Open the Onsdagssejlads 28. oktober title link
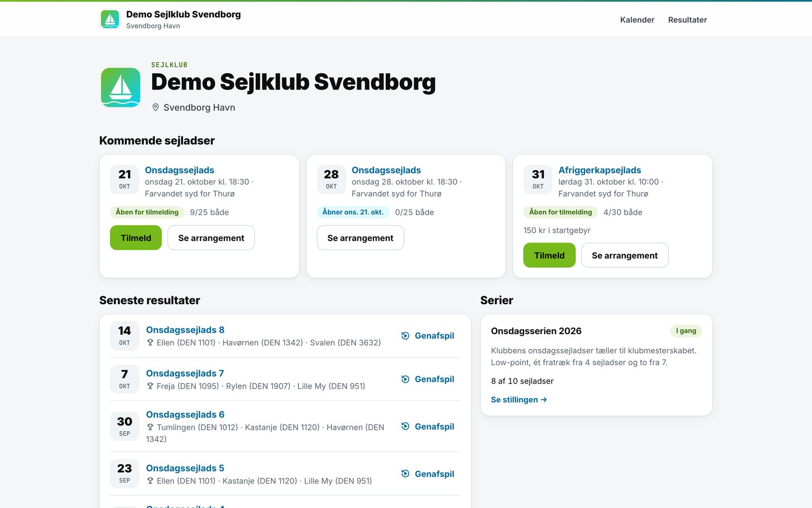The width and height of the screenshot is (812, 508). 386,170
